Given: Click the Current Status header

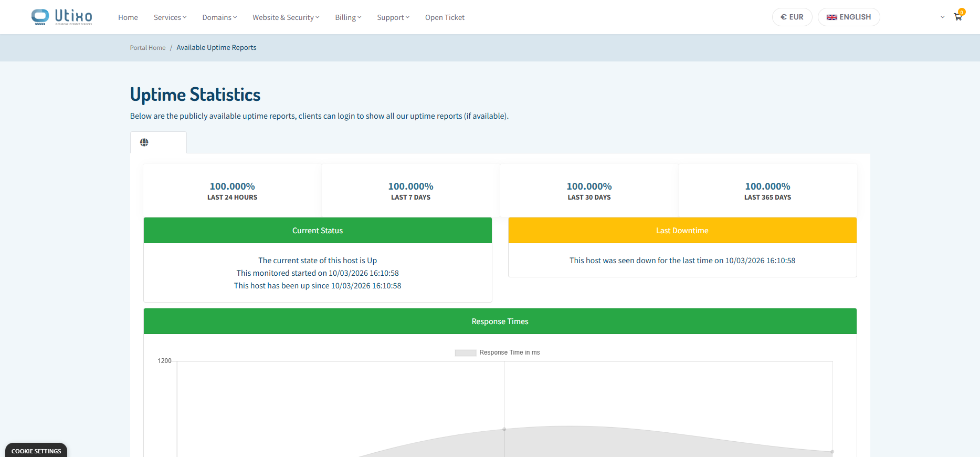Looking at the screenshot, I should pyautogui.click(x=318, y=231).
